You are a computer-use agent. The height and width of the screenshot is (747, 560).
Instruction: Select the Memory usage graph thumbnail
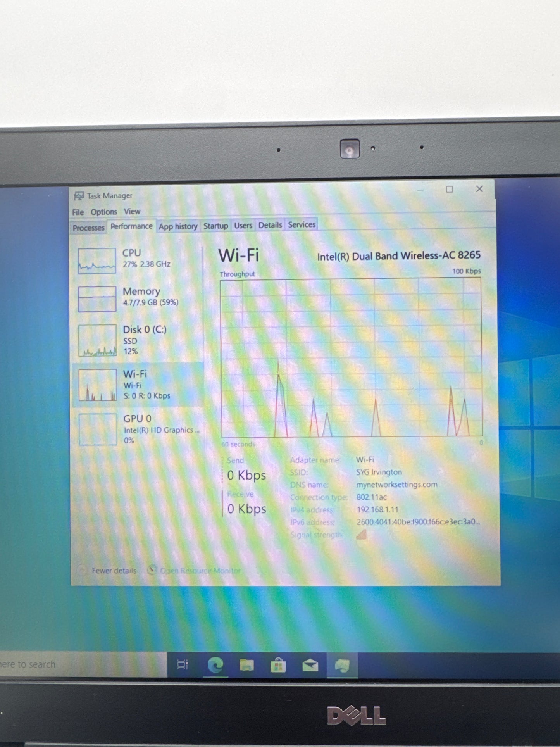tap(97, 299)
